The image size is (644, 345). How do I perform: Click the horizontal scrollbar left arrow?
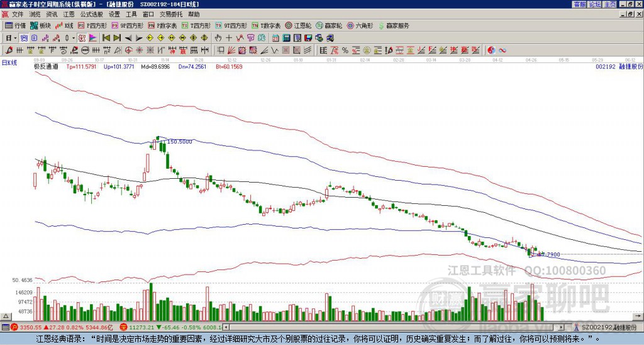point(226,327)
